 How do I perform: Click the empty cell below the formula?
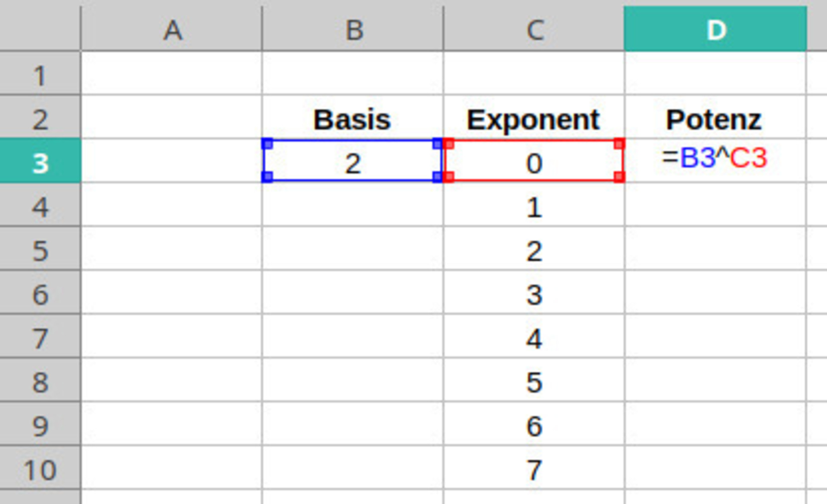tap(715, 206)
